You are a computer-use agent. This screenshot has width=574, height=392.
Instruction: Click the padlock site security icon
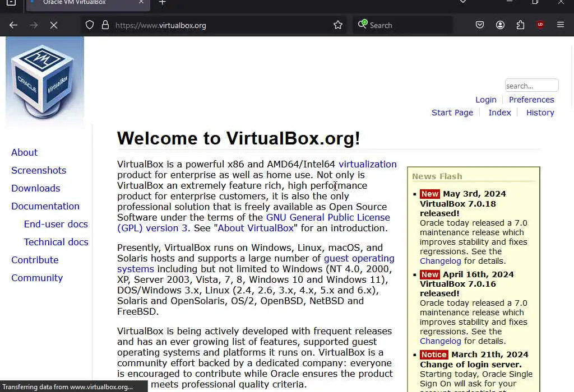click(x=105, y=25)
